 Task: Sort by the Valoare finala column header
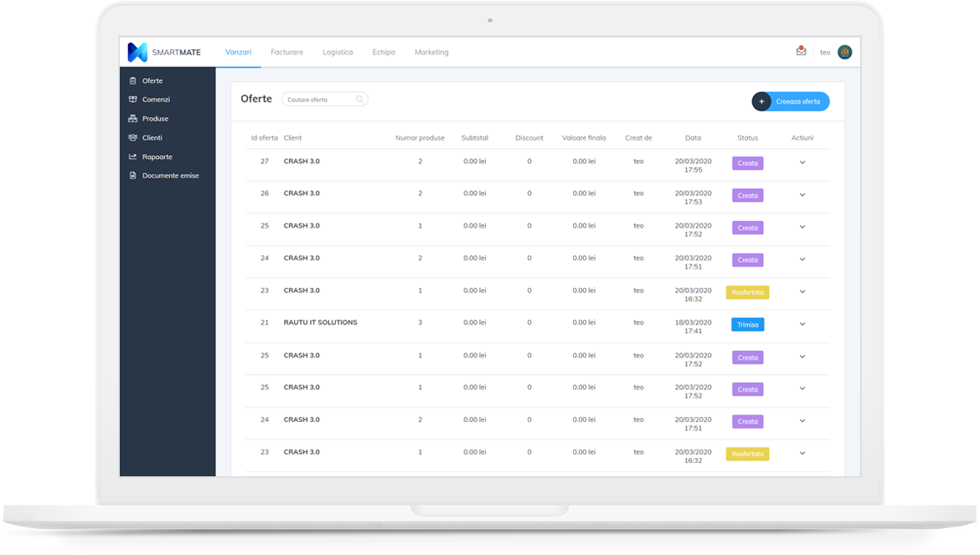(x=584, y=138)
